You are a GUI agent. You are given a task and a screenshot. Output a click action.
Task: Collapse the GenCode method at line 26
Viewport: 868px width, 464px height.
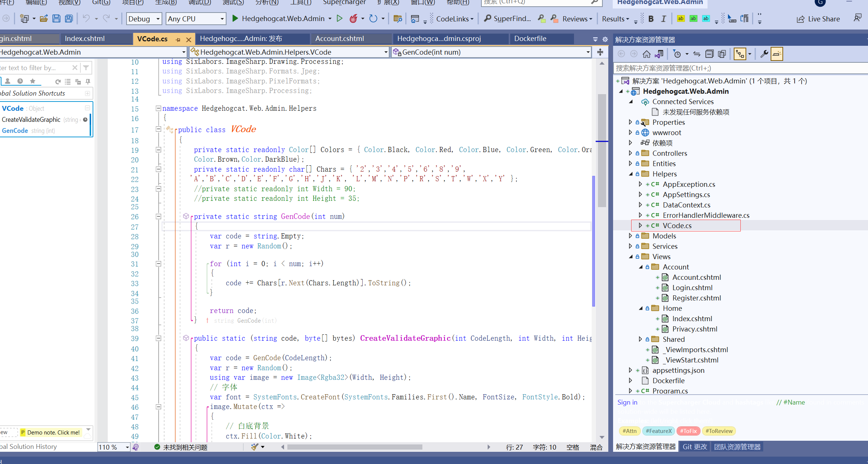(x=158, y=217)
